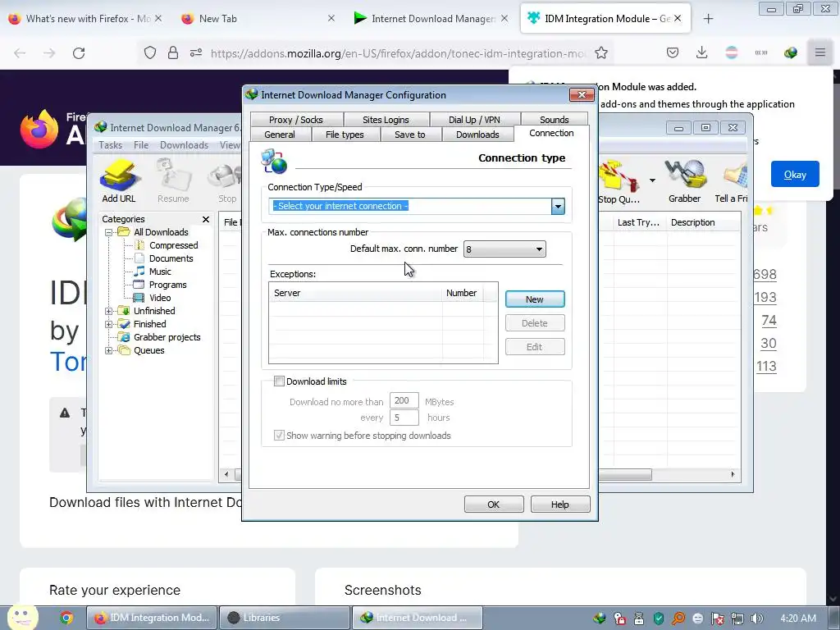
Task: Switch to the File types tab
Action: (x=345, y=135)
